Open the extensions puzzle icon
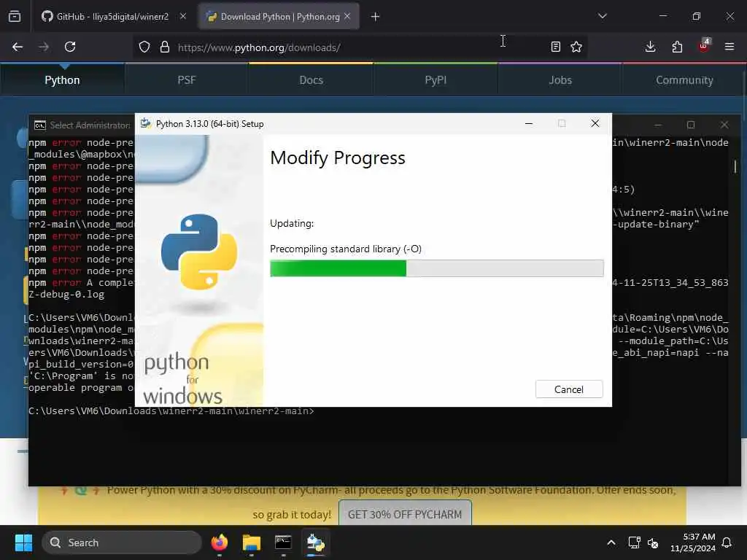 tap(677, 47)
